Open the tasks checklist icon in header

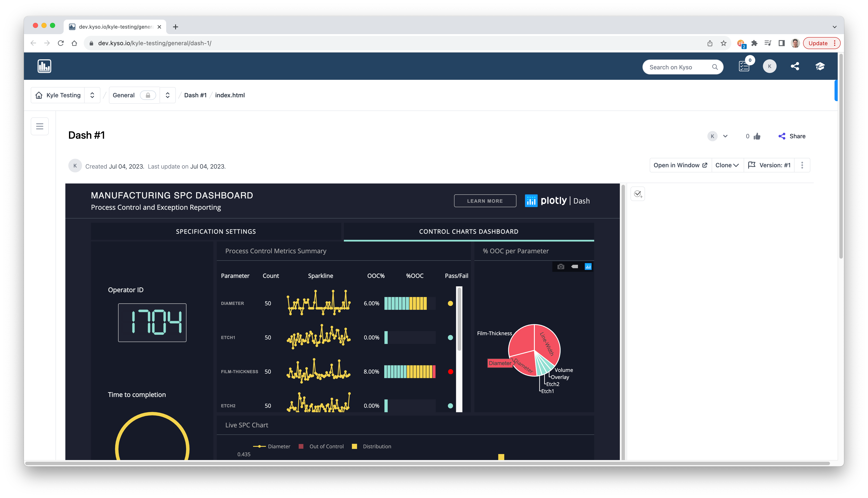[744, 66]
